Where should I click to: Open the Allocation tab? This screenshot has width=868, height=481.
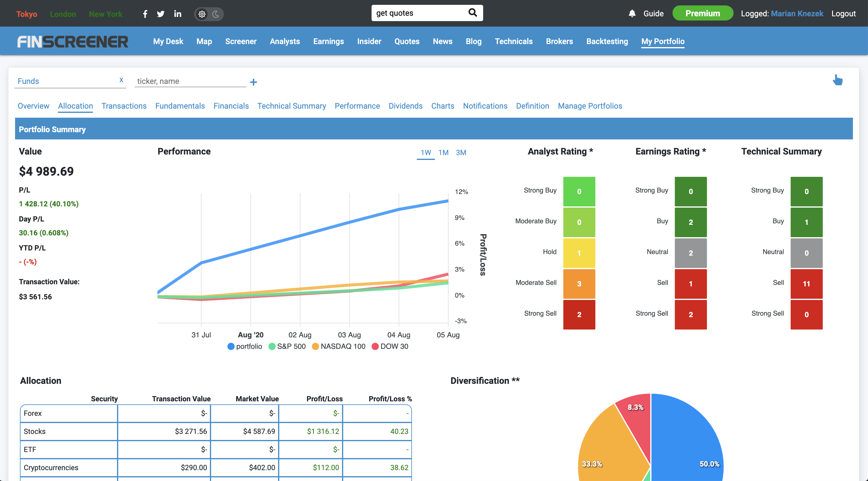(x=75, y=106)
